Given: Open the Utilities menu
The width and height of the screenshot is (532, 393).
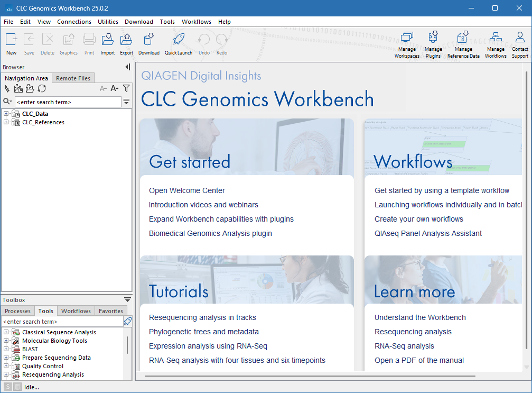Looking at the screenshot, I should (x=108, y=22).
